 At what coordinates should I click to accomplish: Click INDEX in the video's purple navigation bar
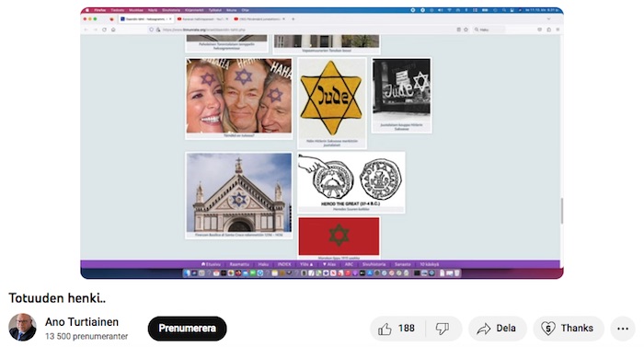(284, 264)
